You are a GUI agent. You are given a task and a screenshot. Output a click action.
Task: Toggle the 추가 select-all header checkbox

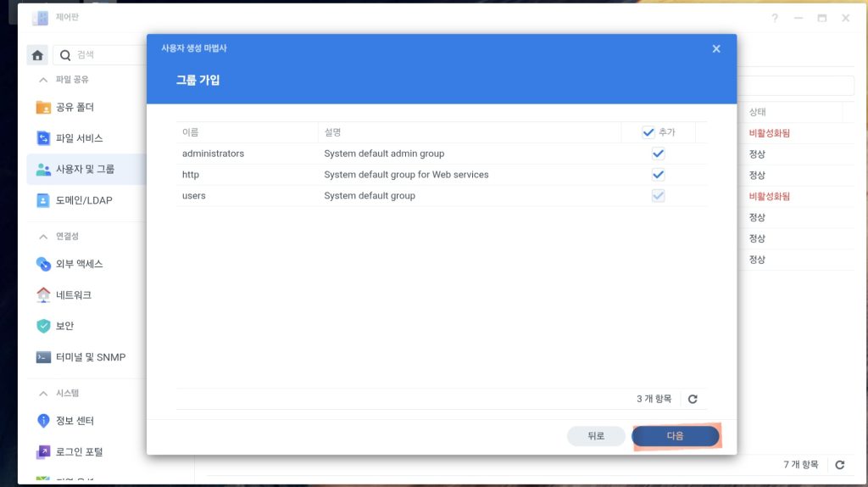648,132
